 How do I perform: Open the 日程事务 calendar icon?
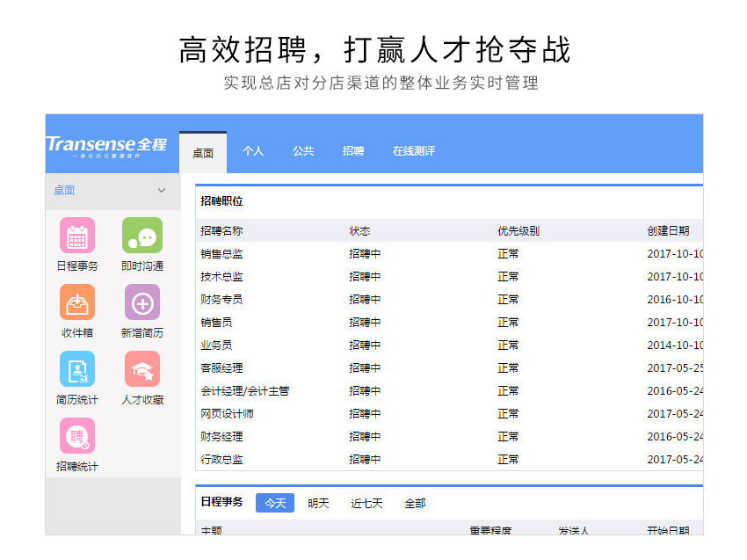click(77, 236)
